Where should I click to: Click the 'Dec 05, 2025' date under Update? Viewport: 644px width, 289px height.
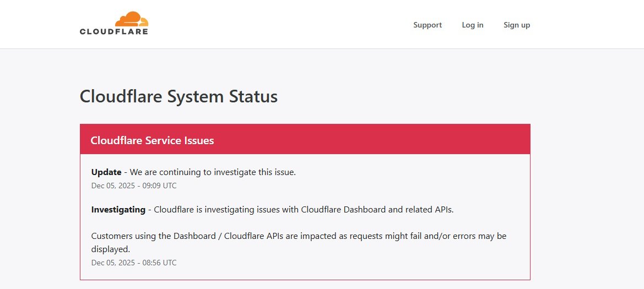pos(113,186)
